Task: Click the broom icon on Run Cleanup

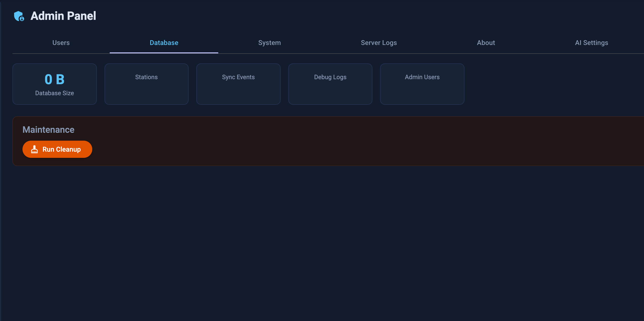Action: point(34,149)
